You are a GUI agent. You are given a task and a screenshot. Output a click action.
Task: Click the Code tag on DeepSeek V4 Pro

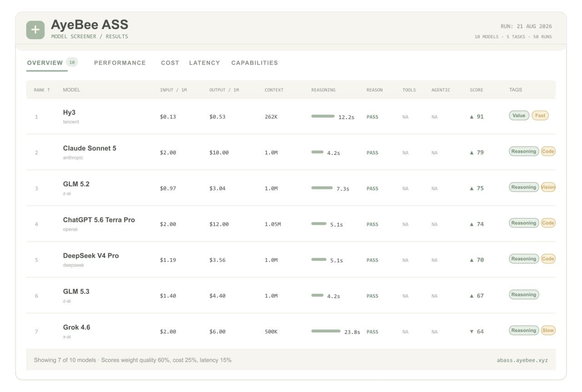pyautogui.click(x=548, y=259)
